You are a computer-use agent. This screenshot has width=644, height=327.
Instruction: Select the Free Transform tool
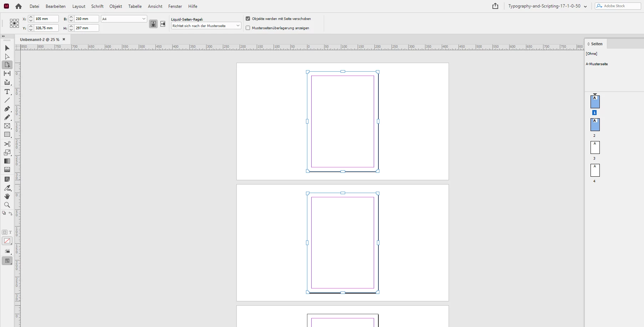click(x=7, y=152)
